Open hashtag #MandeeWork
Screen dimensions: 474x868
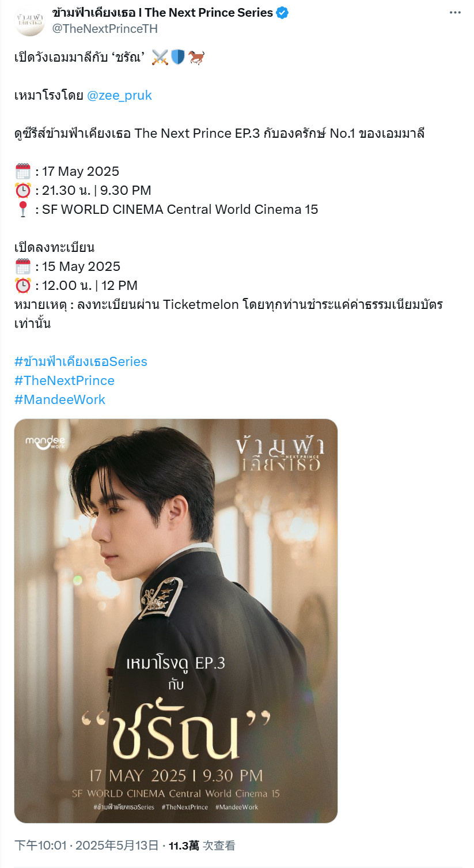click(x=60, y=399)
